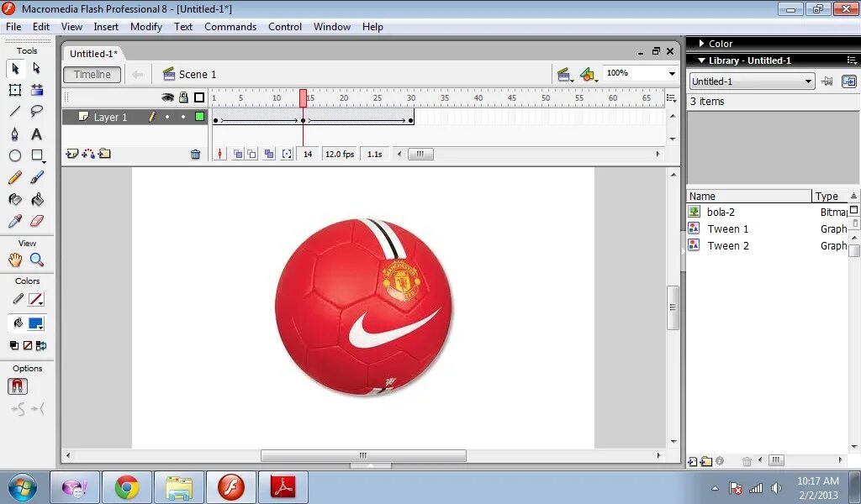Click the Delete Layer trash icon
Viewport: 861px width, 504px height.
195,155
